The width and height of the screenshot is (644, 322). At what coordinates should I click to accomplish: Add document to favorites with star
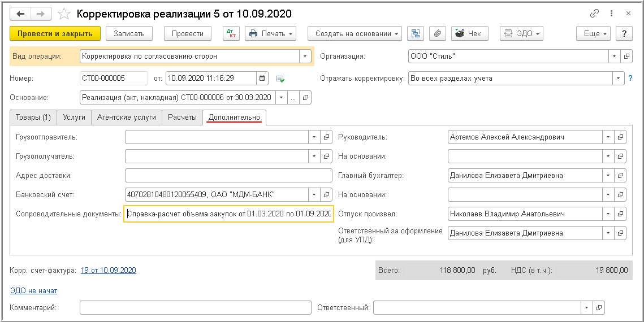point(64,14)
